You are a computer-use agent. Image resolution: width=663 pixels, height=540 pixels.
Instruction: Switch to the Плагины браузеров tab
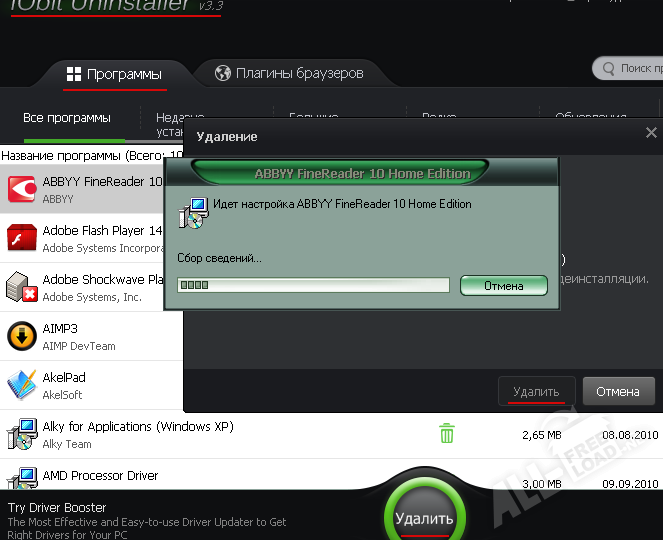click(x=289, y=73)
